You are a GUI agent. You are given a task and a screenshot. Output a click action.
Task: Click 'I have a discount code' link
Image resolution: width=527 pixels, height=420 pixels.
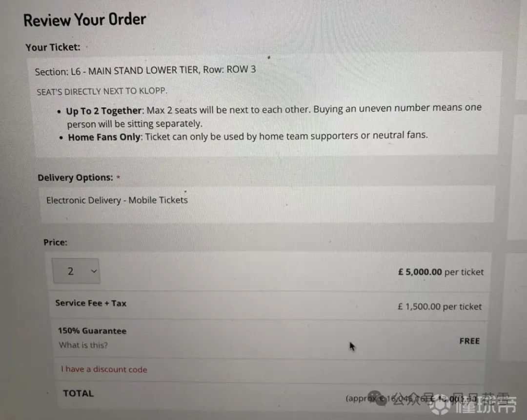coord(104,369)
